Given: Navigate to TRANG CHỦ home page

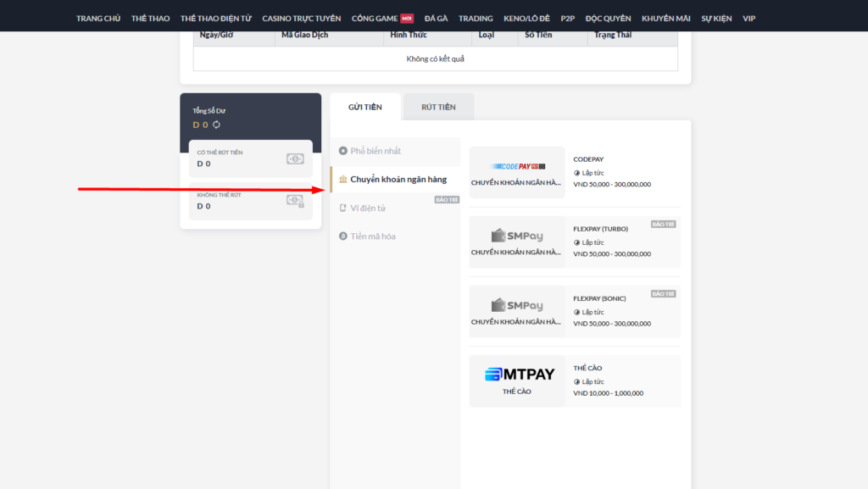Looking at the screenshot, I should coord(98,18).
